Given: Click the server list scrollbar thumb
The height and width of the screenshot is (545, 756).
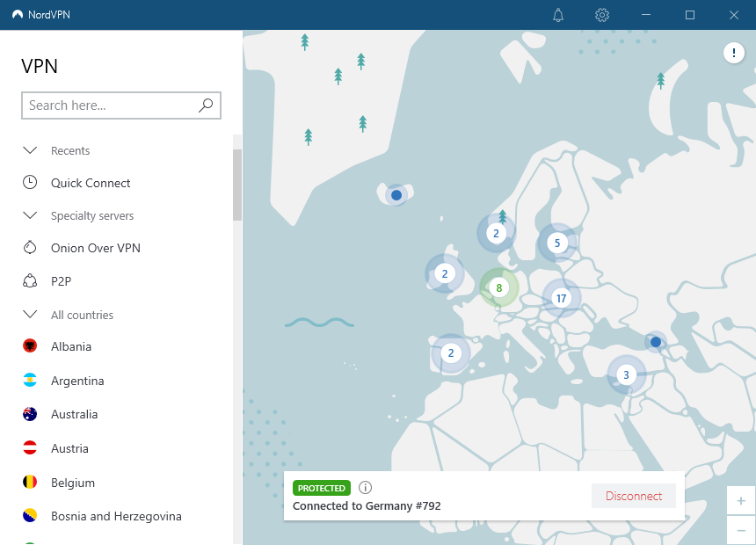Looking at the screenshot, I should [237, 185].
